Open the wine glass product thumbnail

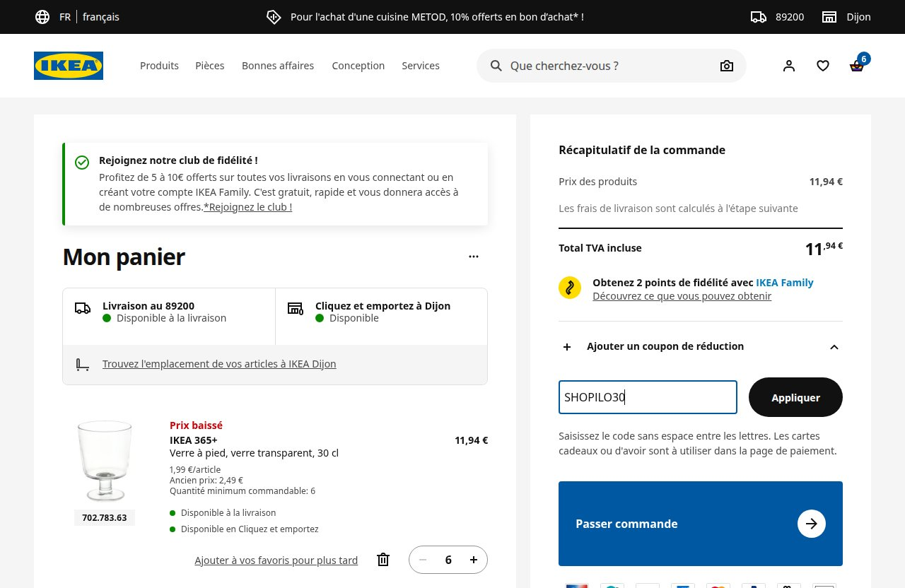click(105, 461)
